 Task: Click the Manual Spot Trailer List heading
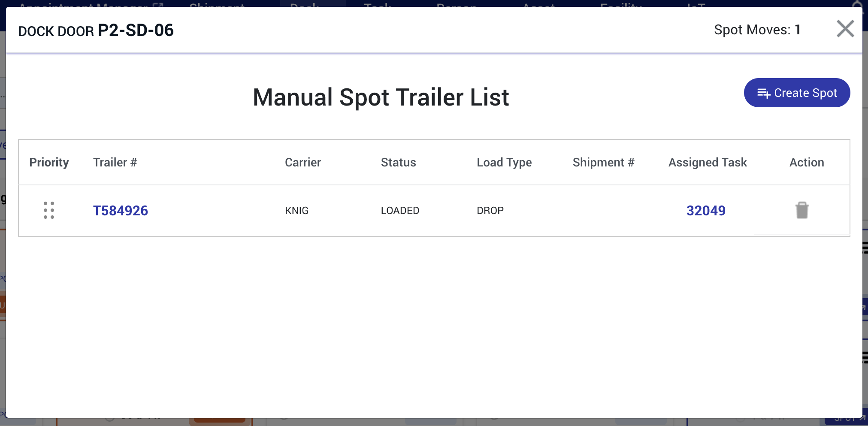[381, 97]
